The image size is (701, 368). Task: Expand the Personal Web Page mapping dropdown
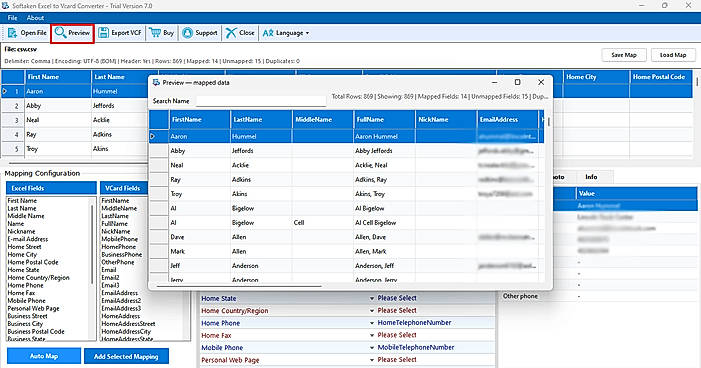[372, 360]
